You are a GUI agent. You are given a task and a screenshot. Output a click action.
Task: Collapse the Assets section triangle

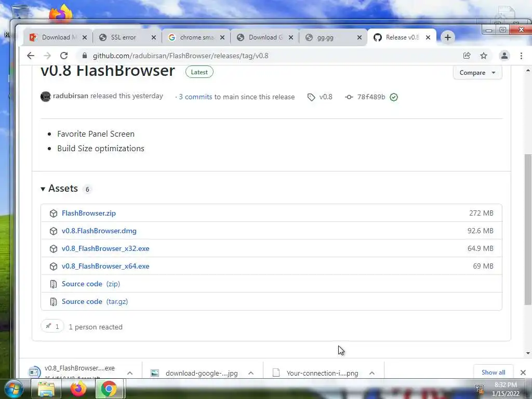[x=43, y=189]
